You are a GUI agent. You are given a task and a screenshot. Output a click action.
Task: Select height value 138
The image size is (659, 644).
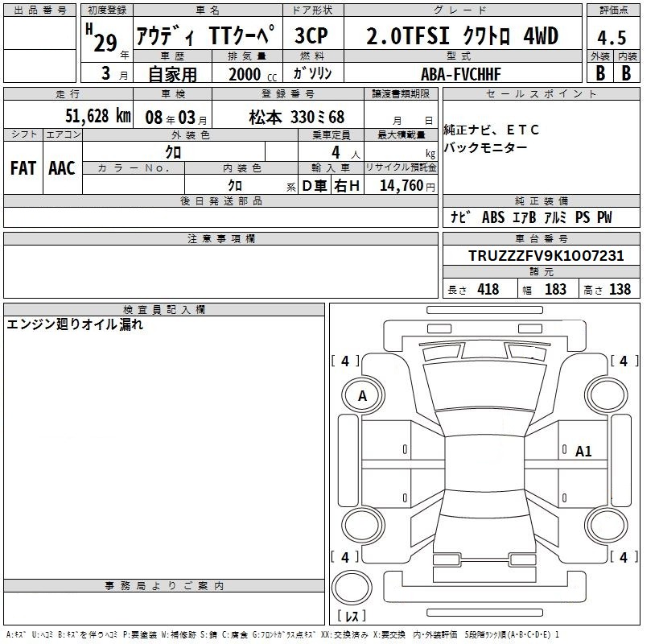coord(620,289)
